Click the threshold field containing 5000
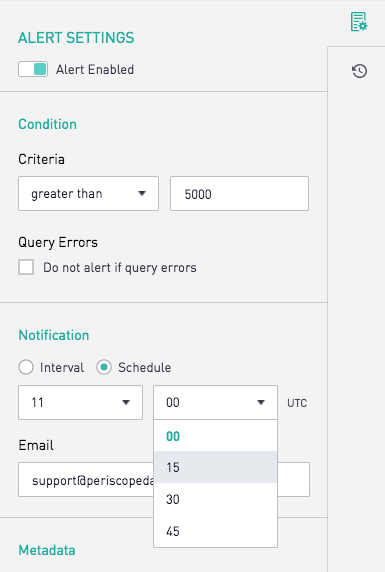Screen dimensions: 385x572 coord(239,194)
